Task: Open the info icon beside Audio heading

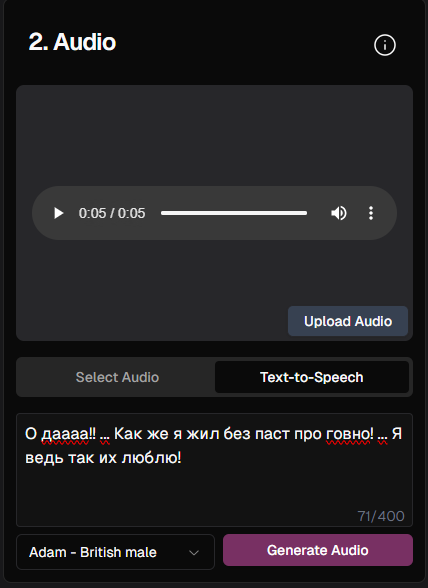Action: click(384, 45)
